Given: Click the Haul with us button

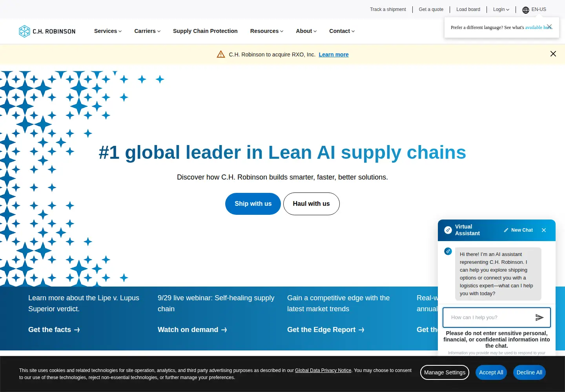Looking at the screenshot, I should [x=312, y=204].
